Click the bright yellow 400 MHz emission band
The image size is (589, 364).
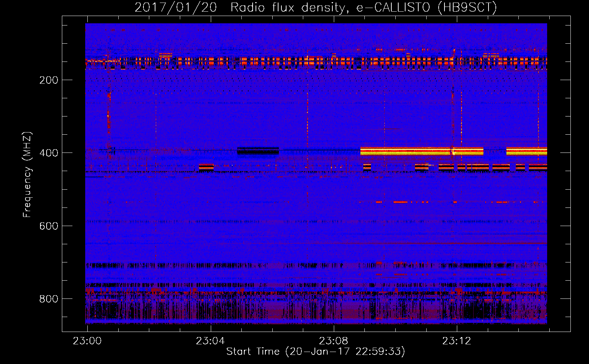pyautogui.click(x=422, y=151)
